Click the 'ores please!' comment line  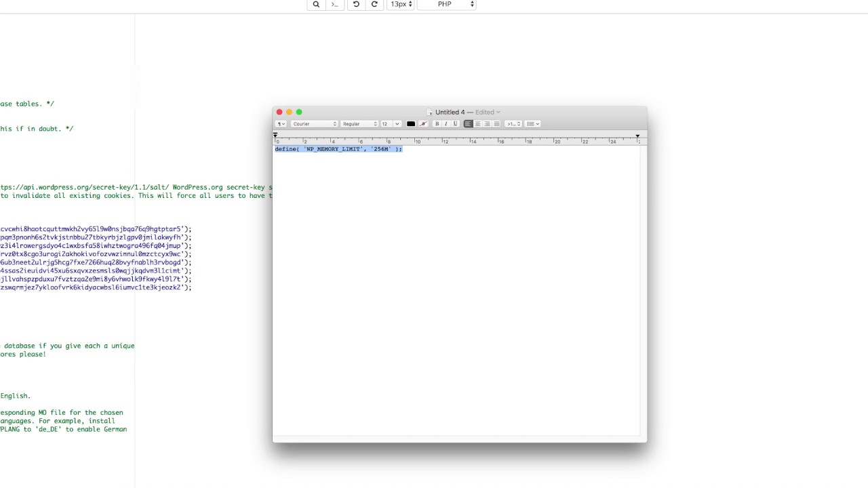[23, 354]
